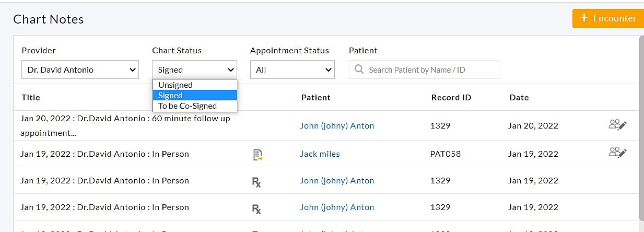Click the second Rx prescription icon

click(x=256, y=208)
